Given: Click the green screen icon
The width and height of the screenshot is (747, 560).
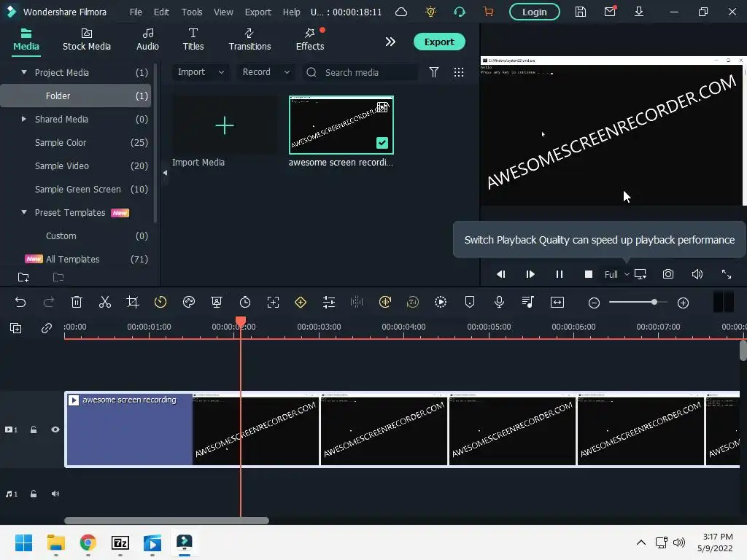Looking at the screenshot, I should pos(217,302).
